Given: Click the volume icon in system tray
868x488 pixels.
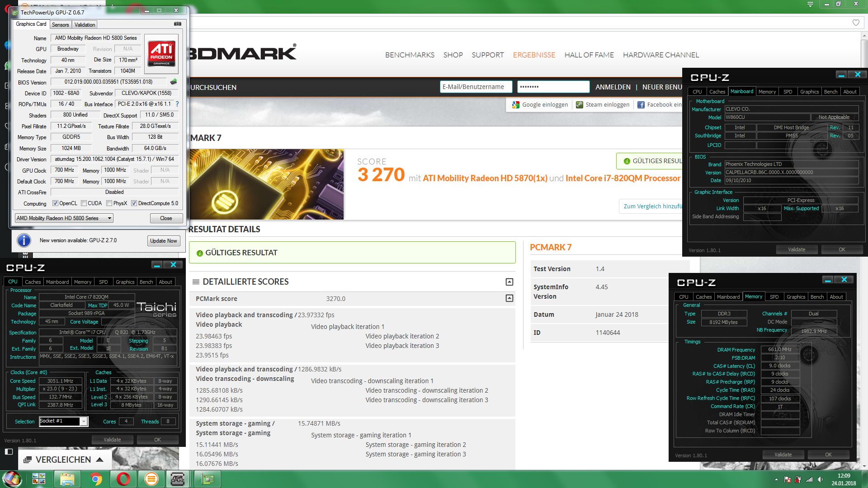Looking at the screenshot, I should click(x=820, y=479).
